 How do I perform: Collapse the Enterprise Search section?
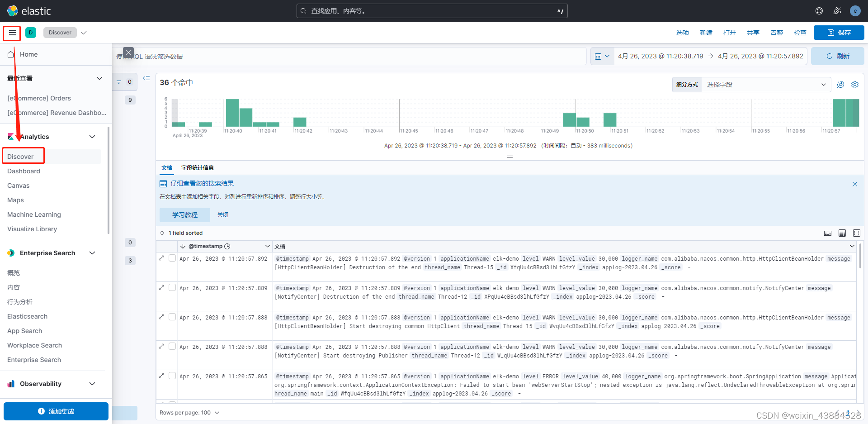(92, 253)
